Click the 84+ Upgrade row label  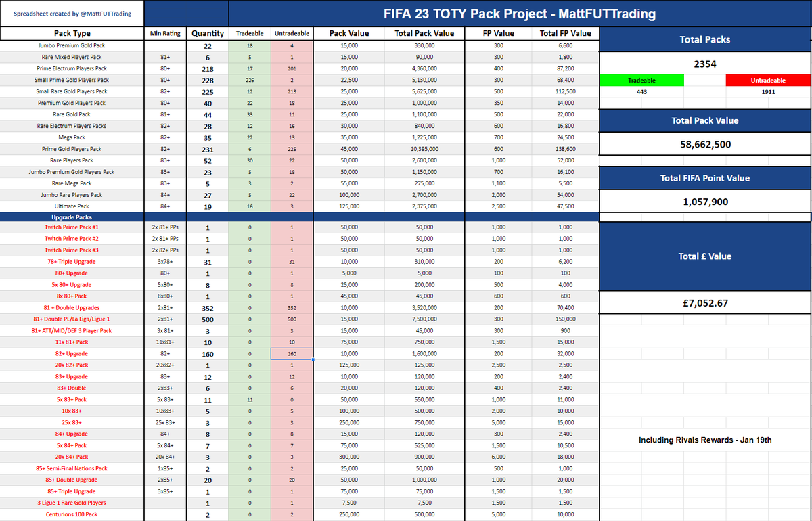[72, 434]
